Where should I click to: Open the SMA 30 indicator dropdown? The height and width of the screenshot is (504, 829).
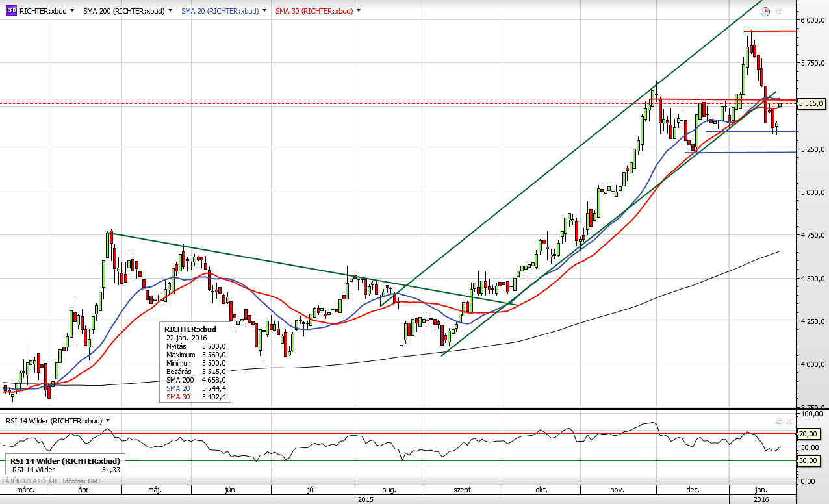359,11
